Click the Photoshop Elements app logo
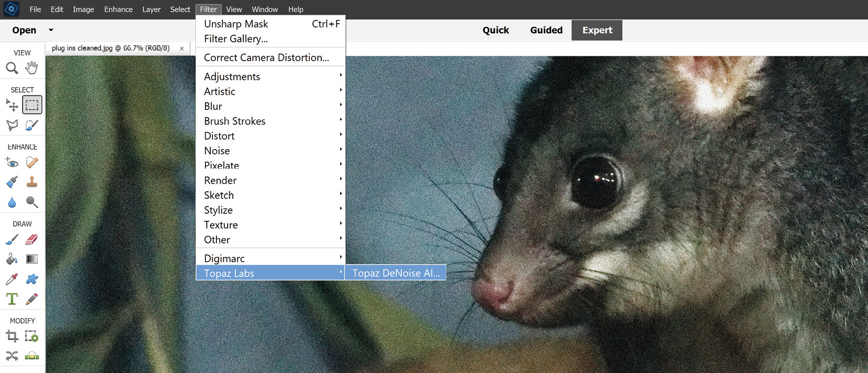 (x=11, y=9)
